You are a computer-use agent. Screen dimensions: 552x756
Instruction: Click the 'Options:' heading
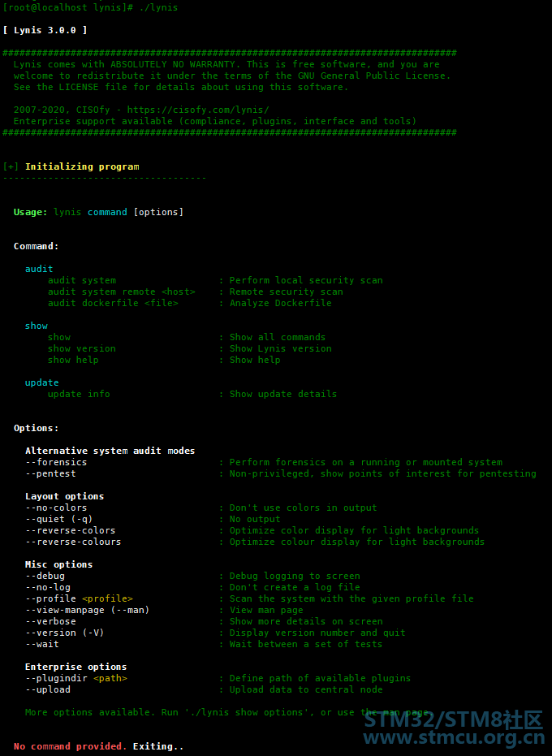37,428
